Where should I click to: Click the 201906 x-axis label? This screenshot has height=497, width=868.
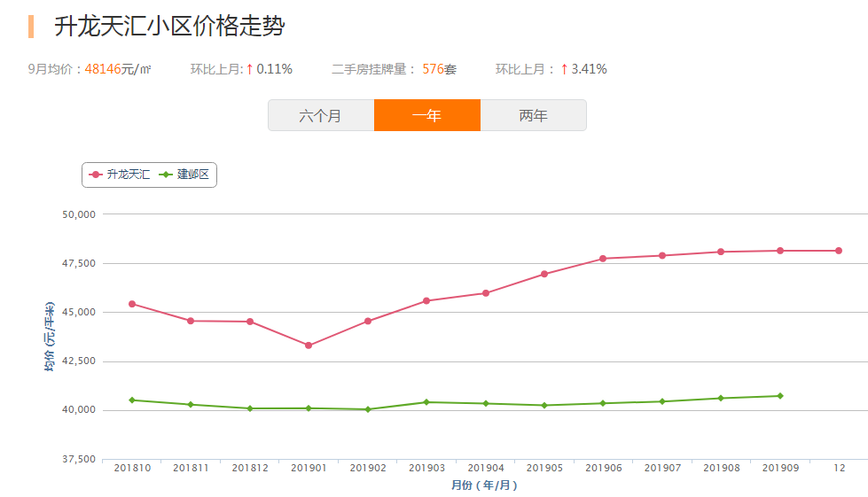(604, 469)
